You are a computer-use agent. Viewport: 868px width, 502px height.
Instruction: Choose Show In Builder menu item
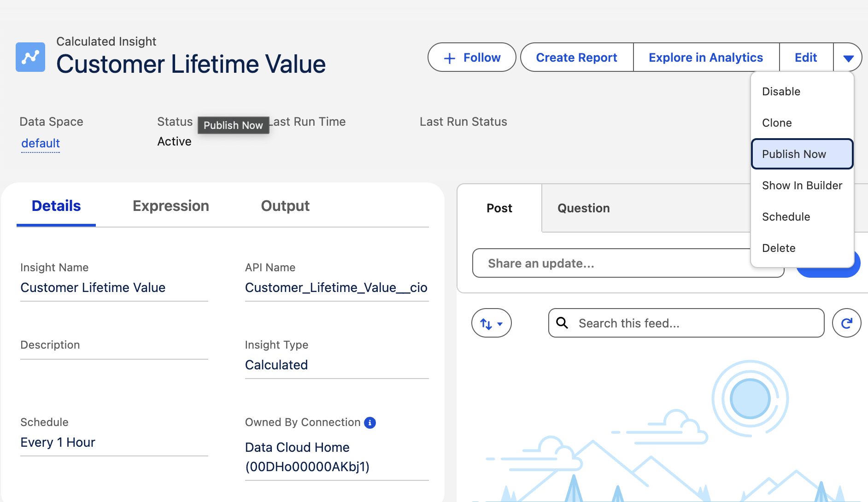(802, 186)
